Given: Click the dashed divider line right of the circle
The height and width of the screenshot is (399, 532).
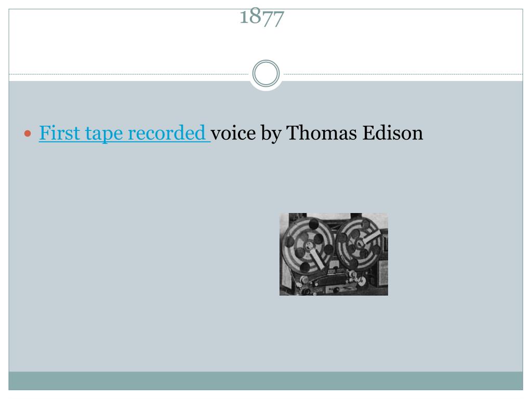Looking at the screenshot, I should pyautogui.click(x=403, y=74).
